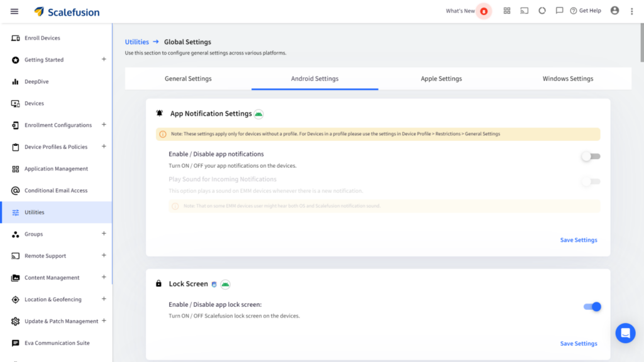Click the Enroll Devices sidebar icon
Screen dimensions: 644x362
click(x=15, y=38)
